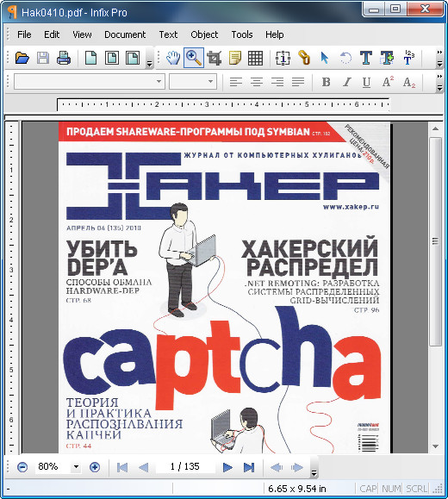Select the Text edit T tool
The width and height of the screenshot is (448, 499).
click(366, 59)
